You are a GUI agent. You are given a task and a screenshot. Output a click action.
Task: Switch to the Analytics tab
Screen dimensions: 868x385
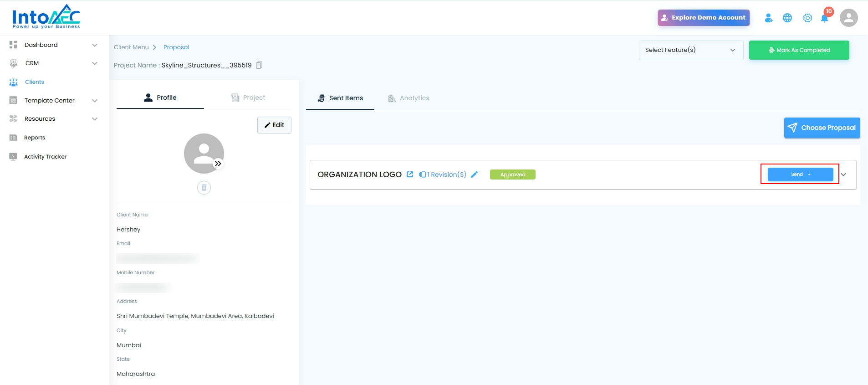[x=408, y=98]
